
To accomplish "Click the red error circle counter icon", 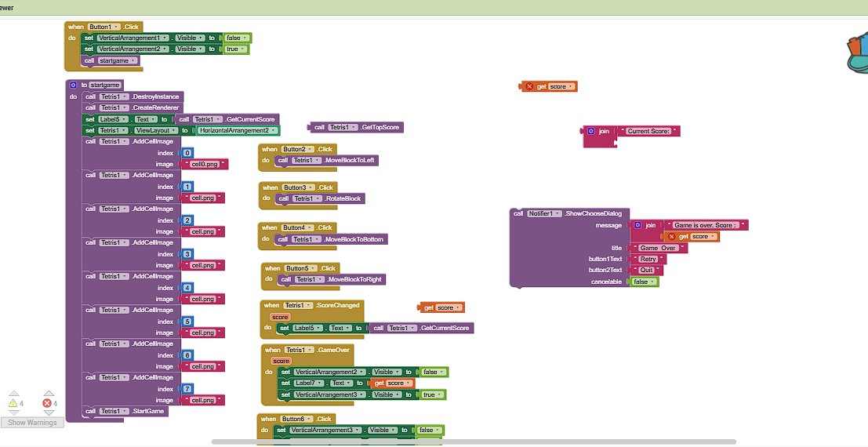I will pos(46,403).
